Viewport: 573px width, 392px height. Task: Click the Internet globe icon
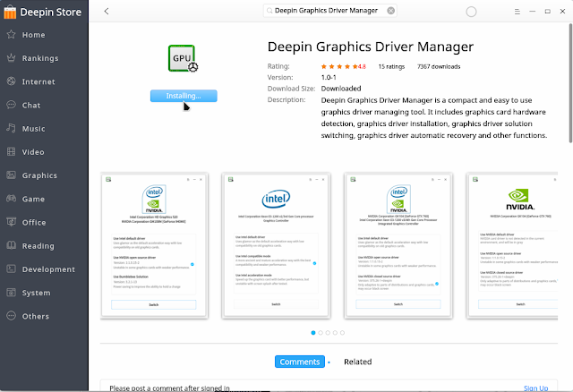[x=12, y=81]
